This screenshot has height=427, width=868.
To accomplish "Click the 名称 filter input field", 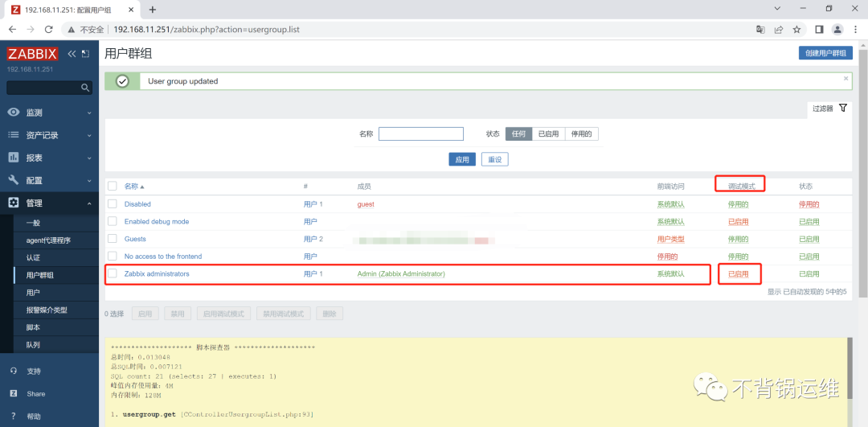I will pos(420,134).
